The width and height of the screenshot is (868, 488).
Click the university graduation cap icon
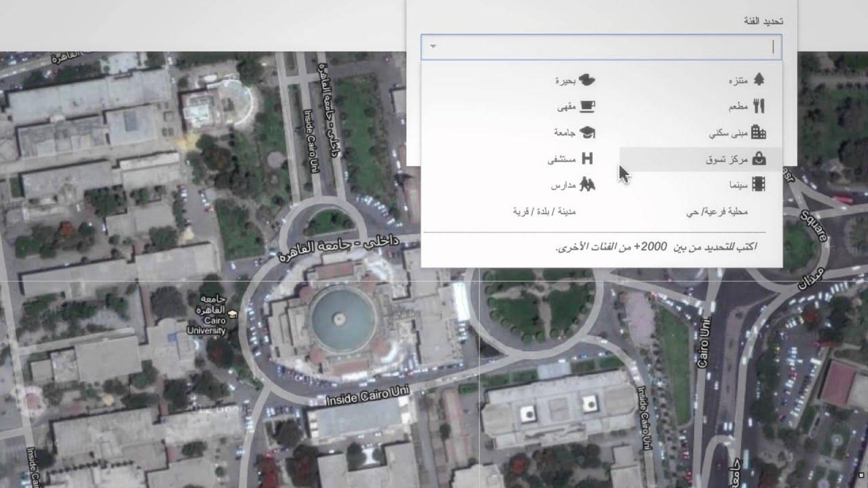click(x=587, y=133)
